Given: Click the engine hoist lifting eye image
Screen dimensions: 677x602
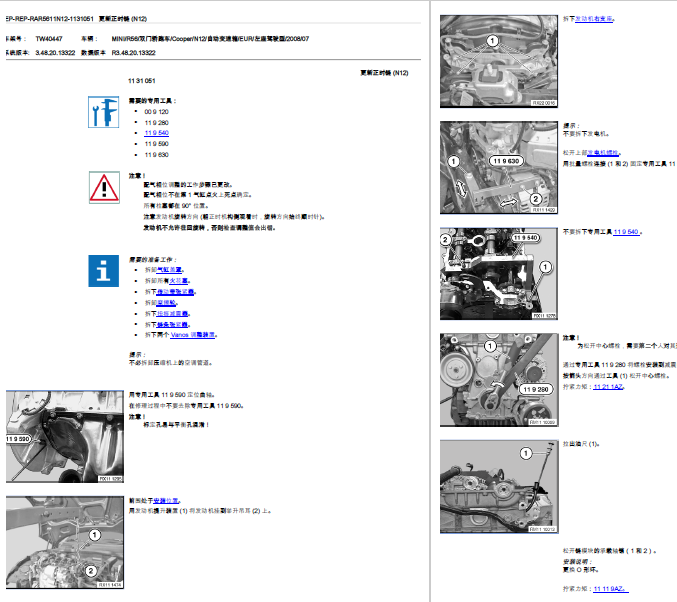Looking at the screenshot, I should (x=65, y=542).
